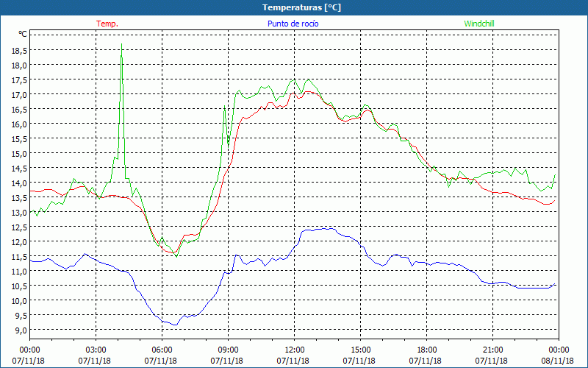The image size is (588, 368).
Task: Select the green Windchill legend label
Action: pos(479,24)
